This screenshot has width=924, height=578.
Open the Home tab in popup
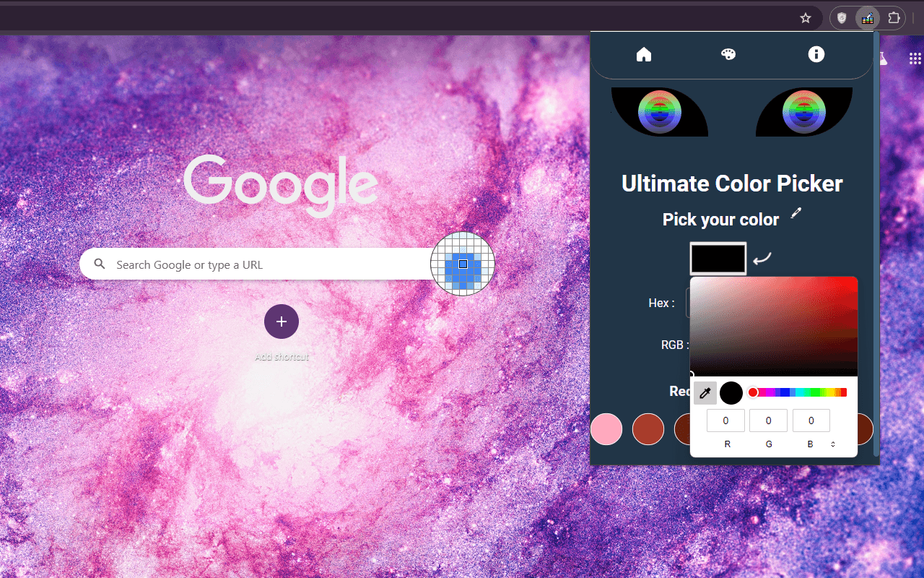[x=644, y=54]
